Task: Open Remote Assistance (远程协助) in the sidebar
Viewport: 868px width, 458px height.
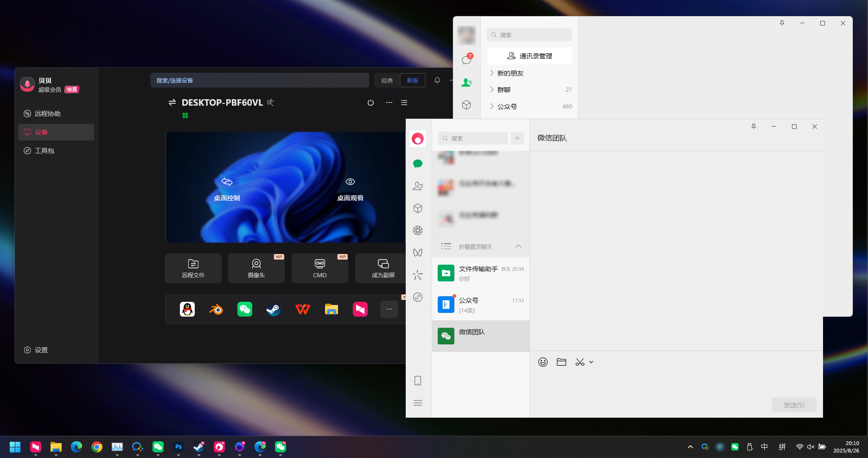Action: [x=56, y=114]
